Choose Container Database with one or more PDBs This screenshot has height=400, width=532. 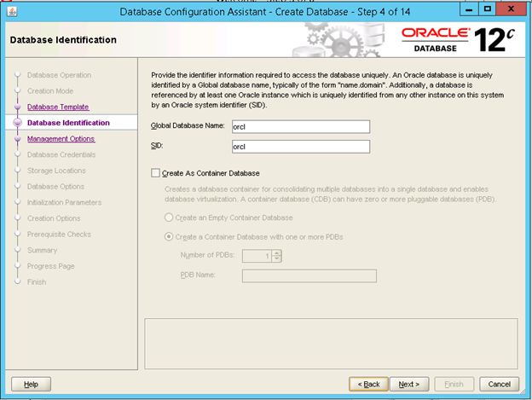pos(170,236)
